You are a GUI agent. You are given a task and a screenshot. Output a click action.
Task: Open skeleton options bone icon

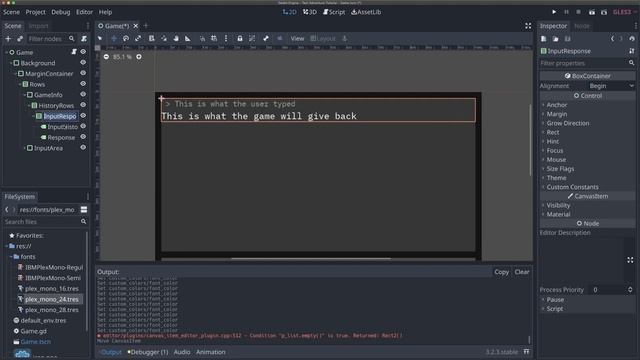coord(266,38)
